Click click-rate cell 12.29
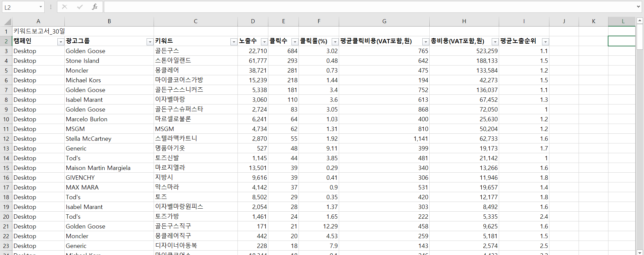The image size is (644, 255). [x=319, y=226]
